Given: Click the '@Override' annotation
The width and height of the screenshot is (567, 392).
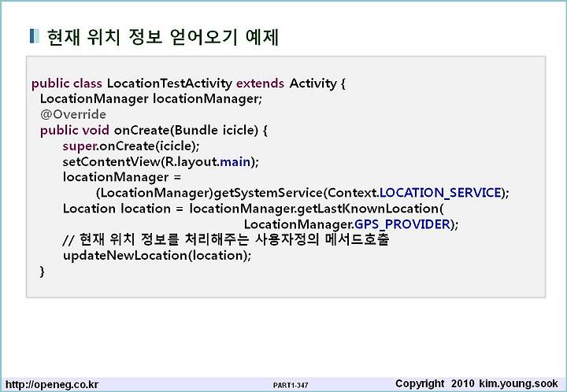Looking at the screenshot, I should pos(73,114).
